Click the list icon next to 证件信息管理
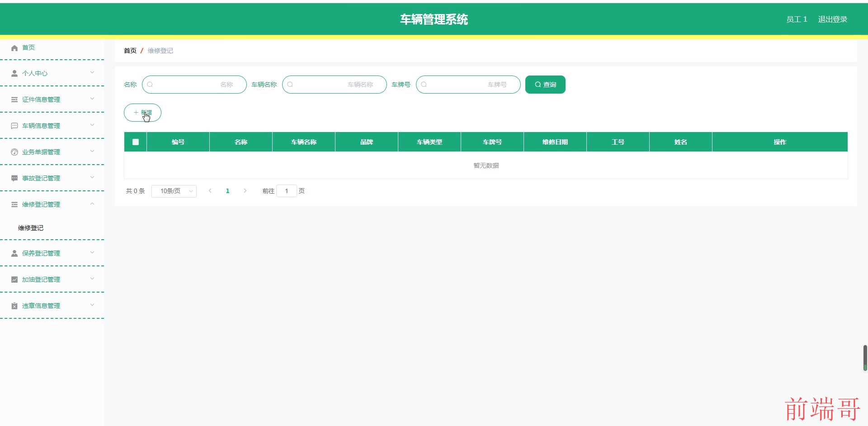Screen dimensions: 868x426 click(x=14, y=99)
